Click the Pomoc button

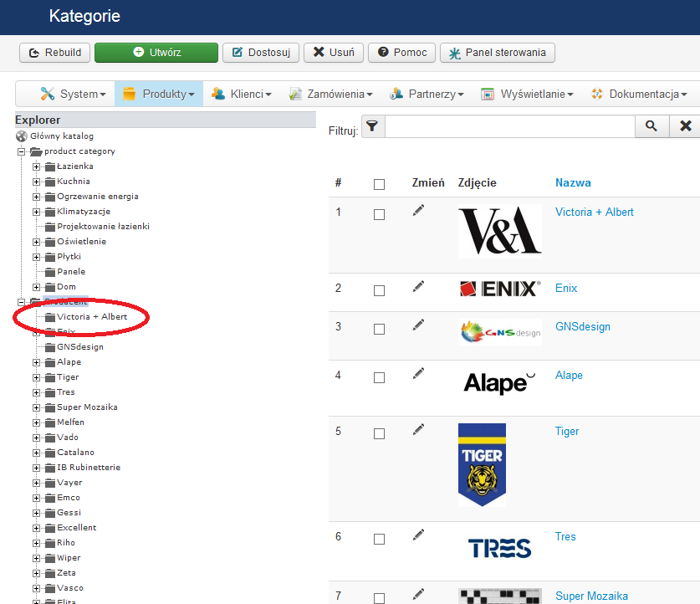[401, 53]
